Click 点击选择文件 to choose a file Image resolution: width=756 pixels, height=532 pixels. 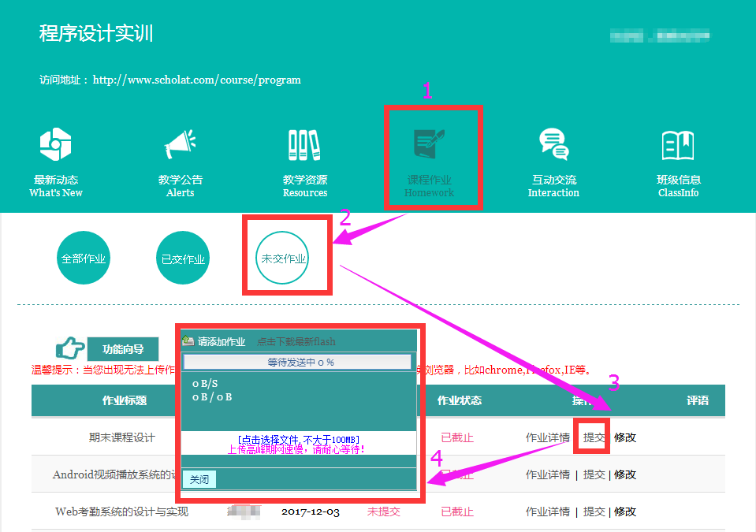click(297, 439)
